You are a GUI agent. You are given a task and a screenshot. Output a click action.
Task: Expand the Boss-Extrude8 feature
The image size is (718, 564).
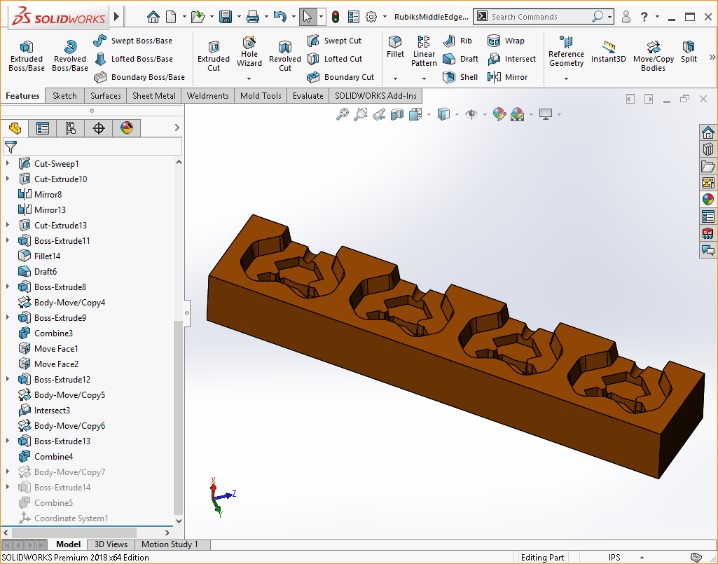(x=7, y=286)
